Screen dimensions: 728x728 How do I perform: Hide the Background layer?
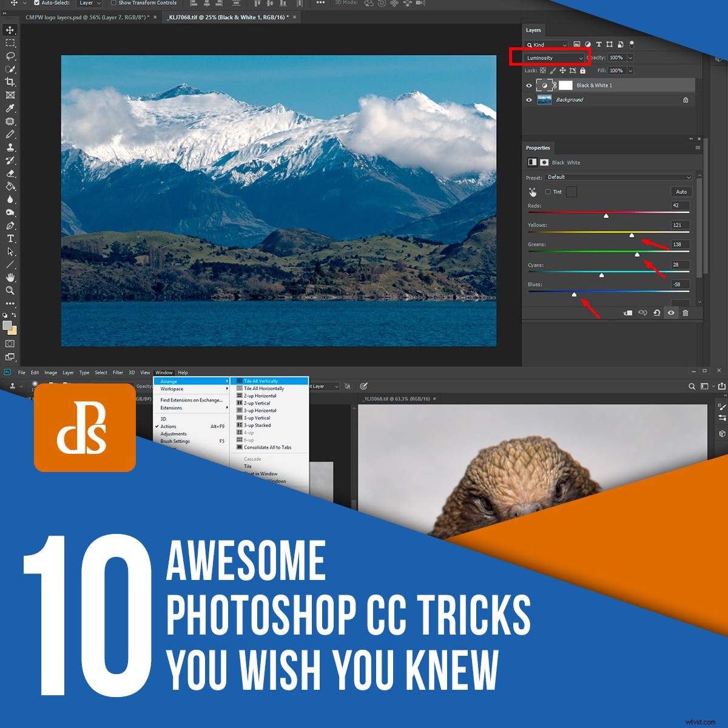528,99
